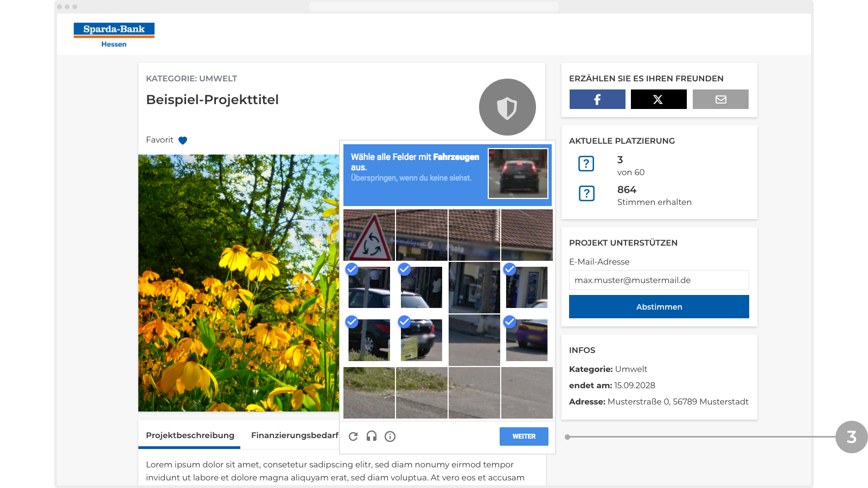The image size is (868, 488).
Task: Click the Sparda-Bank Hessen logo
Action: 114,35
